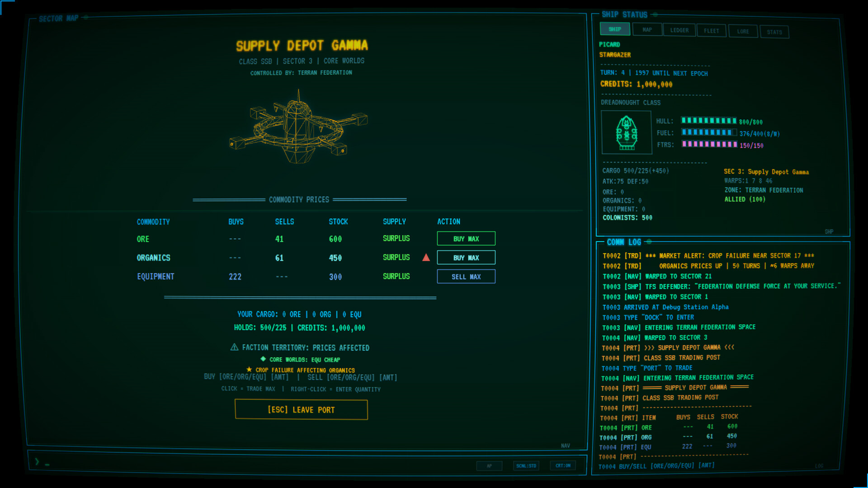The width and height of the screenshot is (868, 488).
Task: Switch to the MAP tab
Action: tap(647, 30)
